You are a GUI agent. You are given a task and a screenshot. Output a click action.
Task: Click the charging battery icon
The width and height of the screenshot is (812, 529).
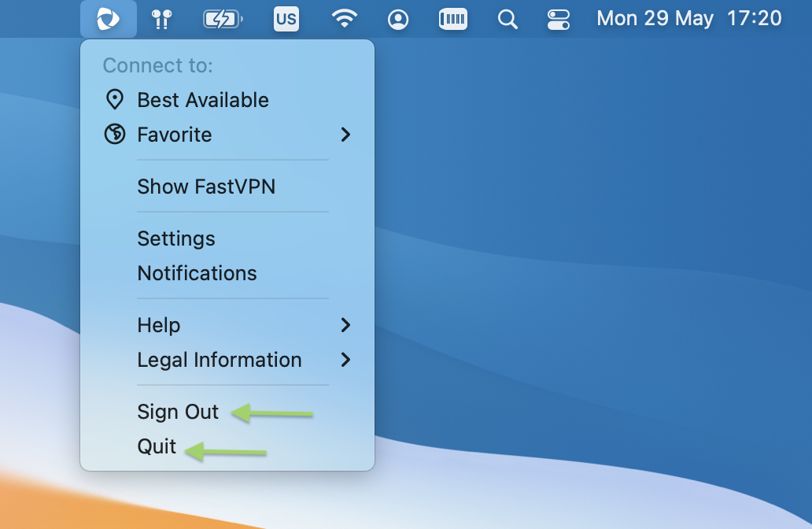(x=223, y=19)
